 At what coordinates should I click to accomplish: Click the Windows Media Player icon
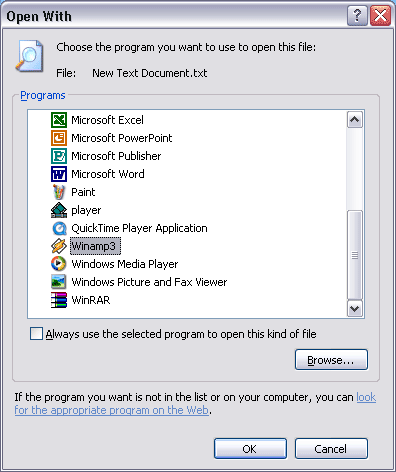pyautogui.click(x=59, y=264)
